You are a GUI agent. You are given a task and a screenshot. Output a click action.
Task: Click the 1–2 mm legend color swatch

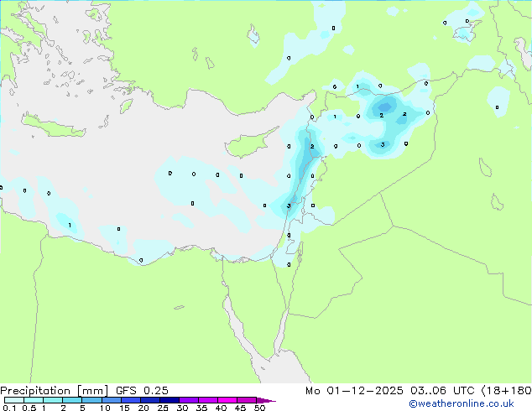53,400
